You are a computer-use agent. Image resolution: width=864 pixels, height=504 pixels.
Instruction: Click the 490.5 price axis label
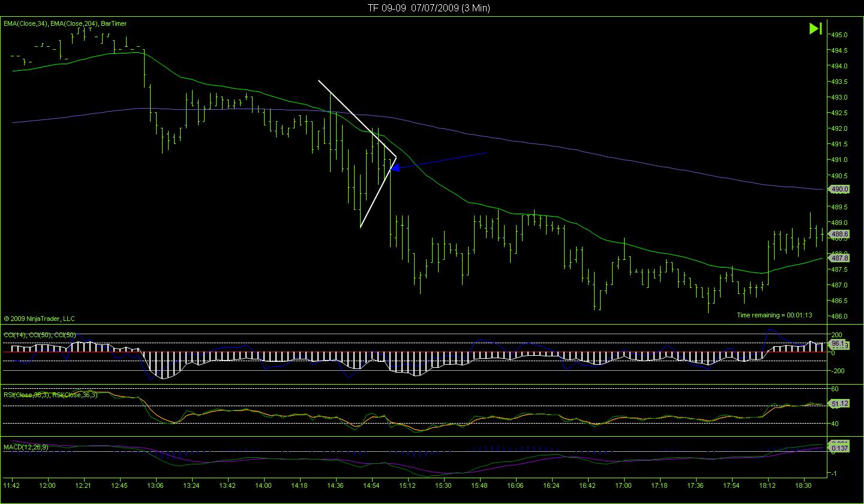(x=839, y=176)
